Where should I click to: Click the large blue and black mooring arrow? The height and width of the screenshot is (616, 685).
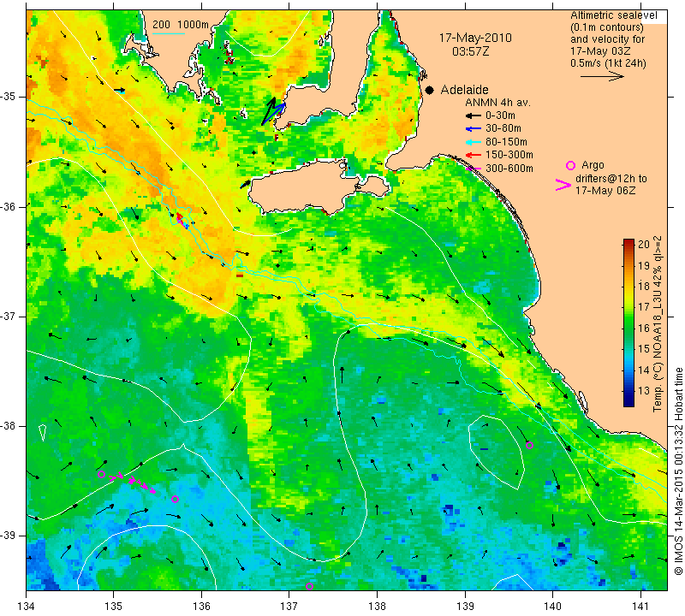pyautogui.click(x=273, y=111)
